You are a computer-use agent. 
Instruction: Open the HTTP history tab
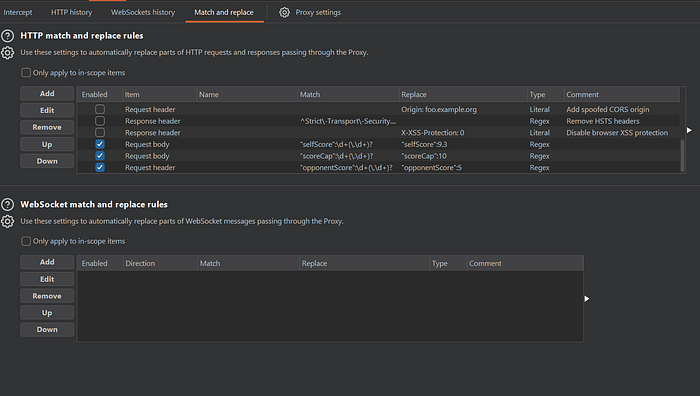click(71, 13)
